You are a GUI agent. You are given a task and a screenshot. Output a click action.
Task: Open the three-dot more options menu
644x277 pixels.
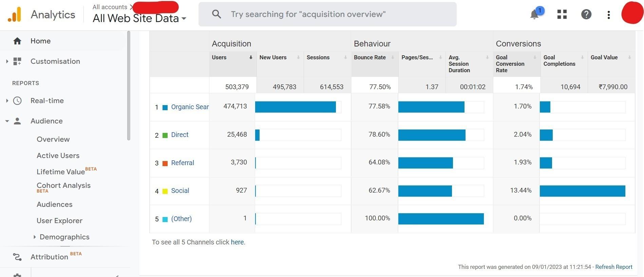tap(608, 15)
